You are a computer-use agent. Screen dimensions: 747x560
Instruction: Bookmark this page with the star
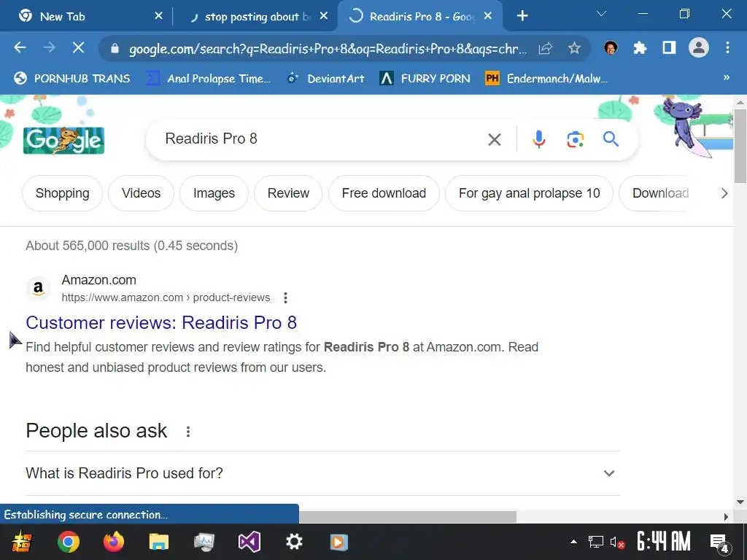click(575, 48)
